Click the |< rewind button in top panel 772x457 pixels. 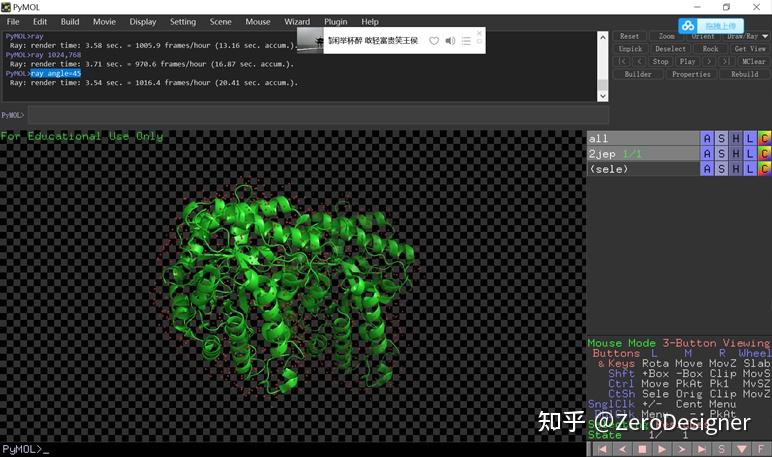point(622,62)
